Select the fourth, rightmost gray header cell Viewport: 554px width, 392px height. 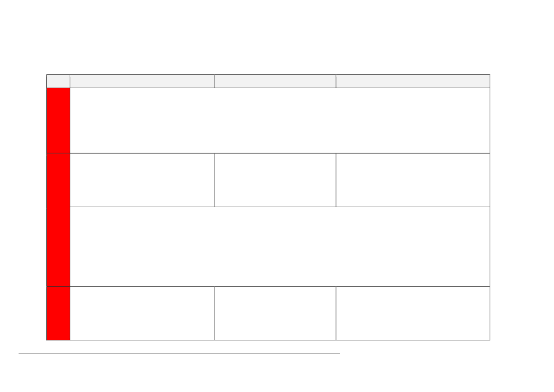point(413,82)
